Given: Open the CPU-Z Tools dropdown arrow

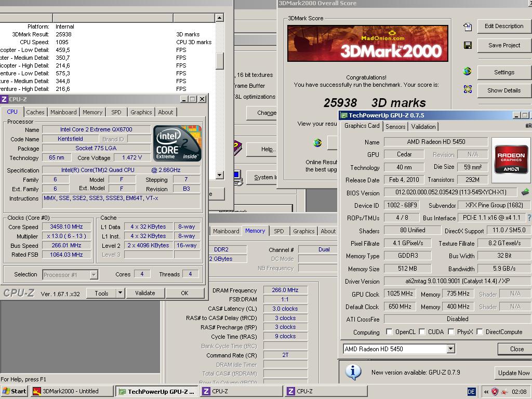Looking at the screenshot, I should click(x=120, y=293).
